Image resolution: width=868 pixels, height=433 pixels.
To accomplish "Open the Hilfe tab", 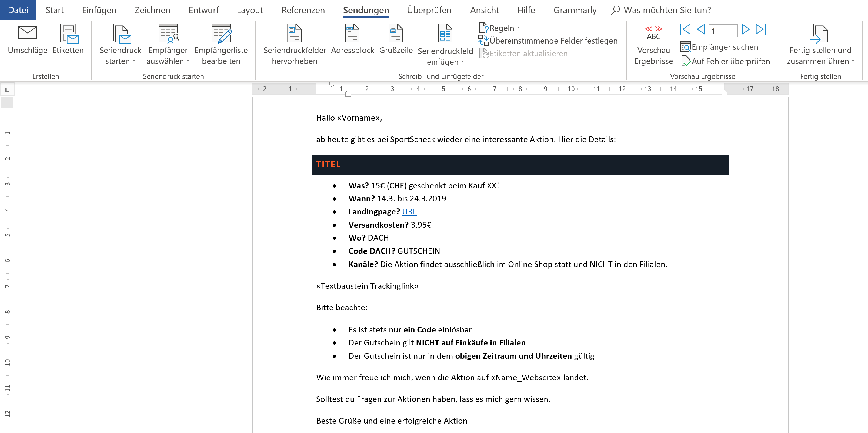I will 526,10.
